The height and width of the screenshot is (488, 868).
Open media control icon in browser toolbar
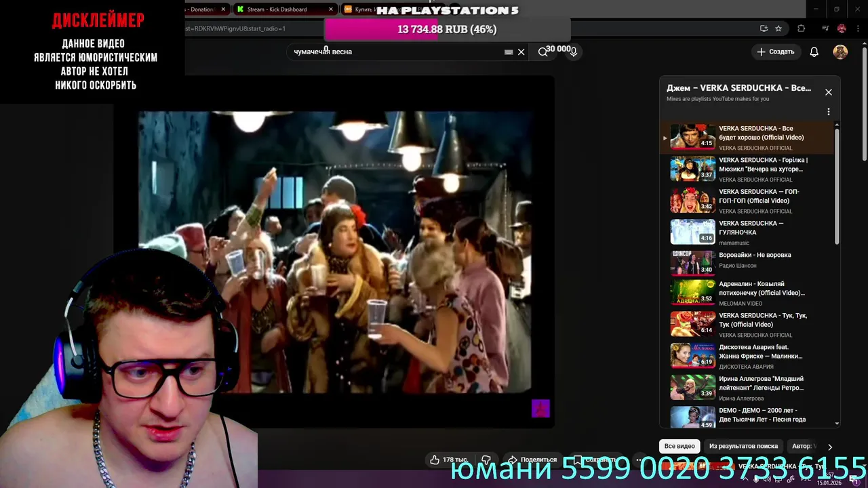click(825, 28)
